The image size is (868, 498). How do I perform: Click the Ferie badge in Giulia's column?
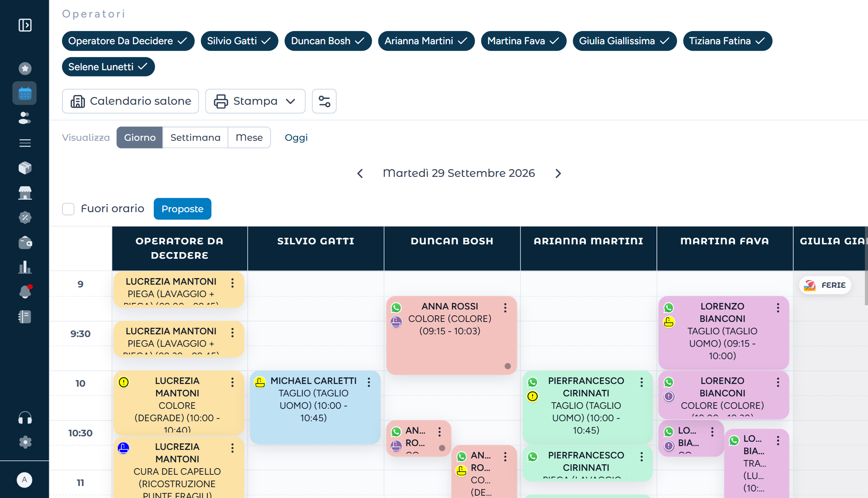pyautogui.click(x=825, y=285)
